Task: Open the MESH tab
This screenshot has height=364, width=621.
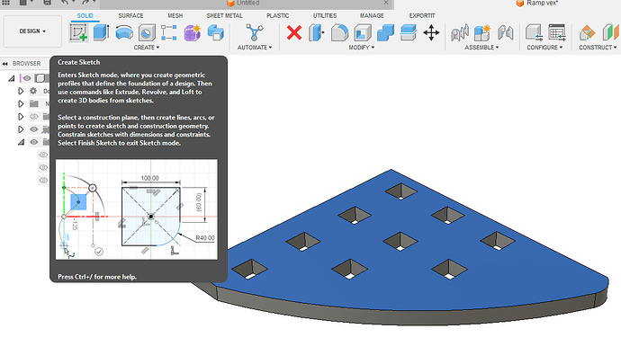Action: [x=175, y=16]
